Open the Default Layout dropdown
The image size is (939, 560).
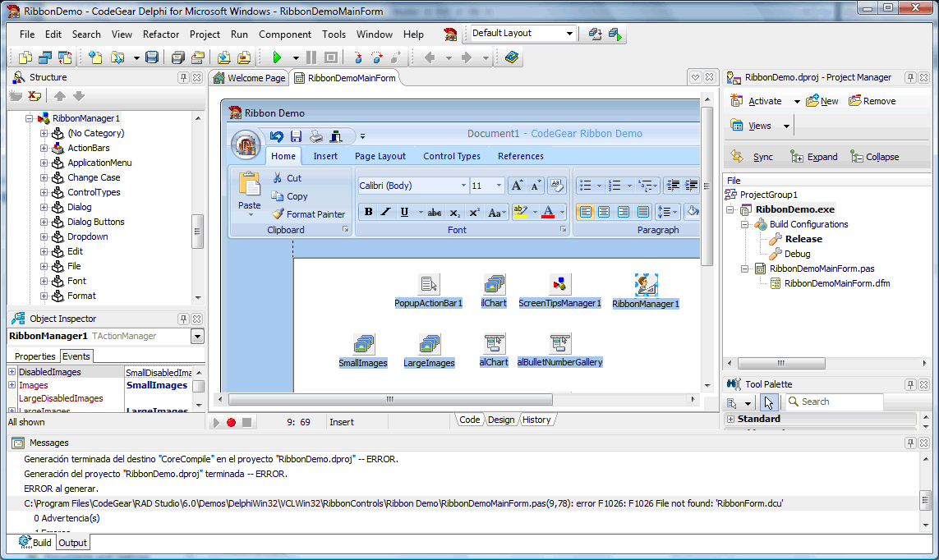pyautogui.click(x=569, y=34)
